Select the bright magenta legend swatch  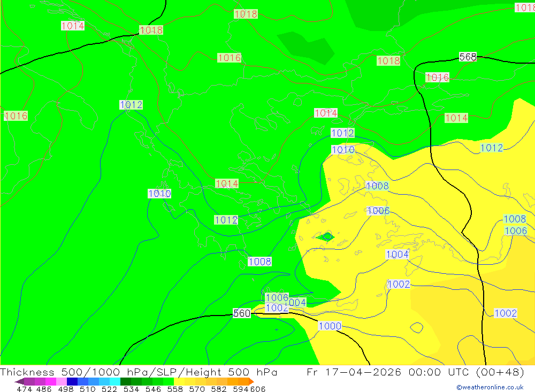(x=51, y=381)
